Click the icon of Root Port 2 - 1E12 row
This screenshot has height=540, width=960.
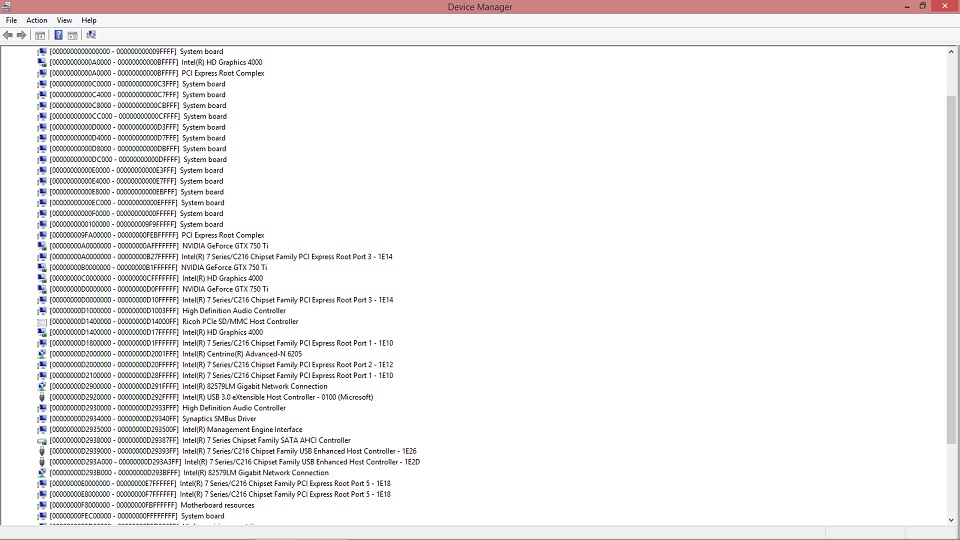[42, 365]
